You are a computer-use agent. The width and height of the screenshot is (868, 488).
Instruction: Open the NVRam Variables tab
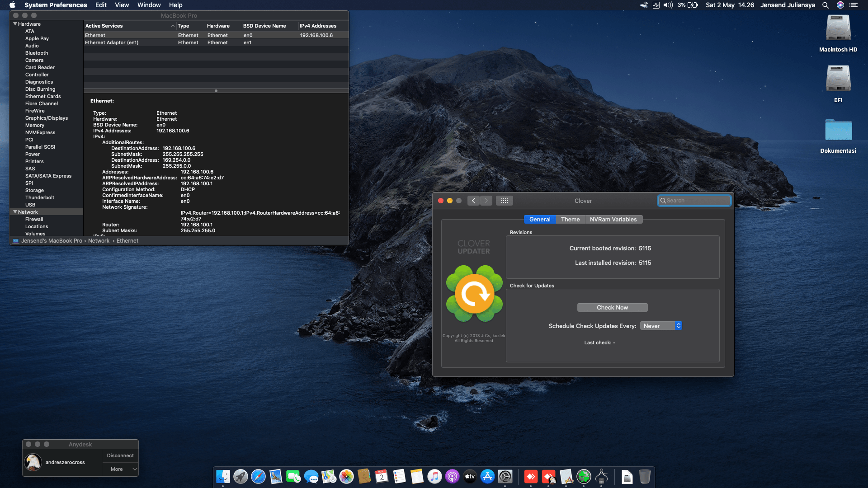613,219
